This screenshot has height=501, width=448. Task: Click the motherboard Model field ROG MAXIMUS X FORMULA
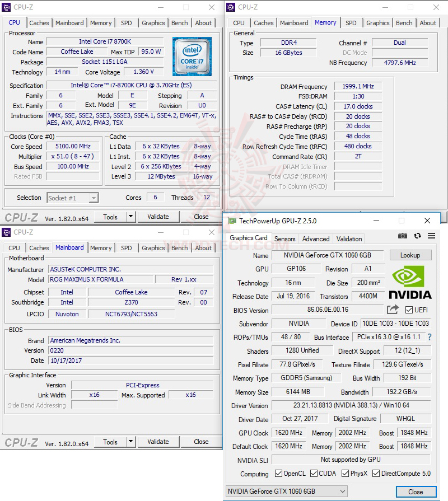[101, 279]
